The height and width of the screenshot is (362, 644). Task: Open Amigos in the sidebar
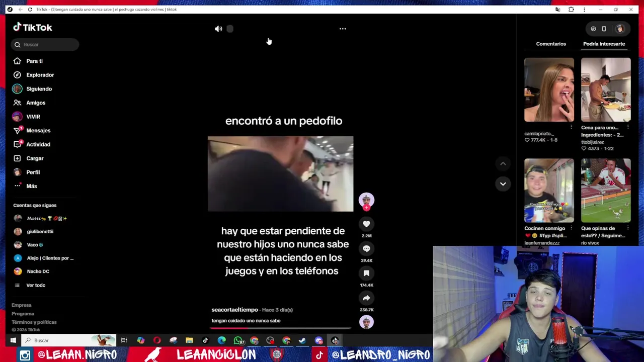click(36, 103)
